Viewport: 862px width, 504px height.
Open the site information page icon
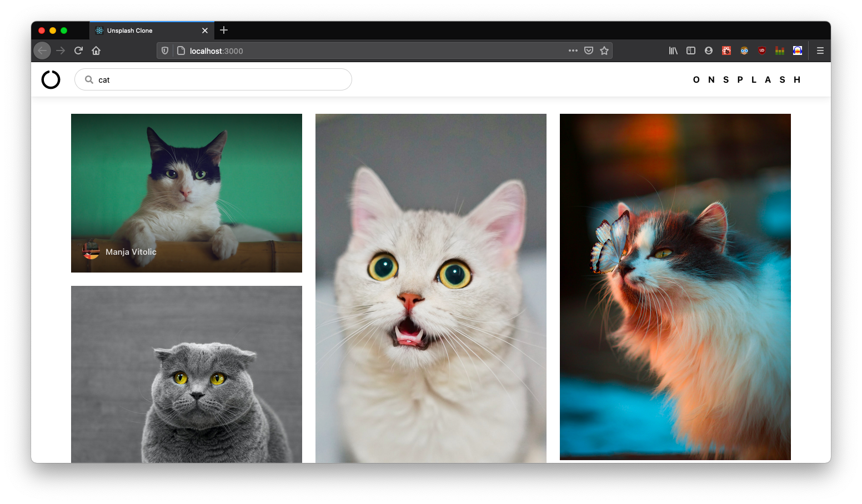[181, 51]
